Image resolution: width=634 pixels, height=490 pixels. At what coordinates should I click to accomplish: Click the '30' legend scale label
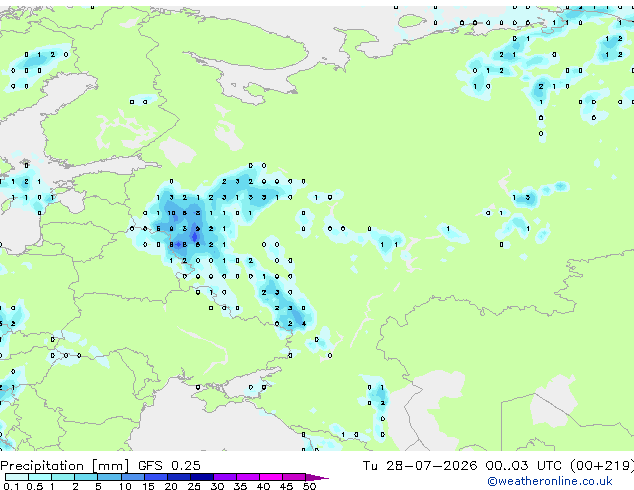click(x=217, y=486)
